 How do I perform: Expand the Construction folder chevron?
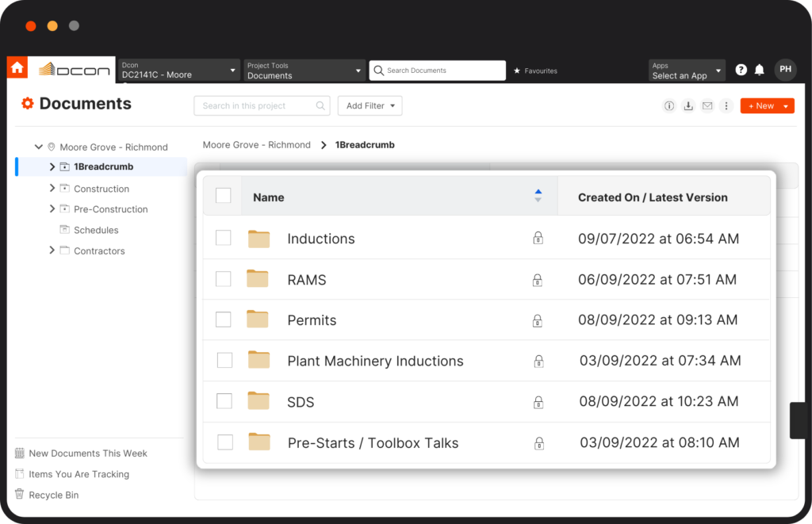[52, 188]
